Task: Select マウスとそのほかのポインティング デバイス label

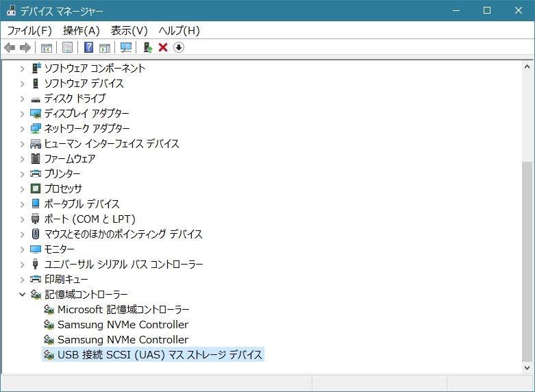Action: pyautogui.click(x=123, y=234)
